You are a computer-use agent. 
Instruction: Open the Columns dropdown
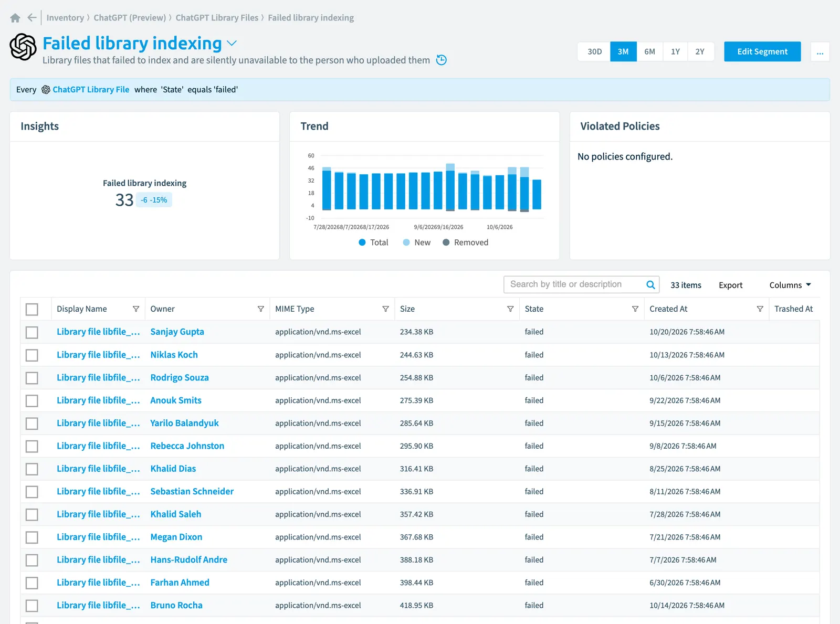(790, 285)
